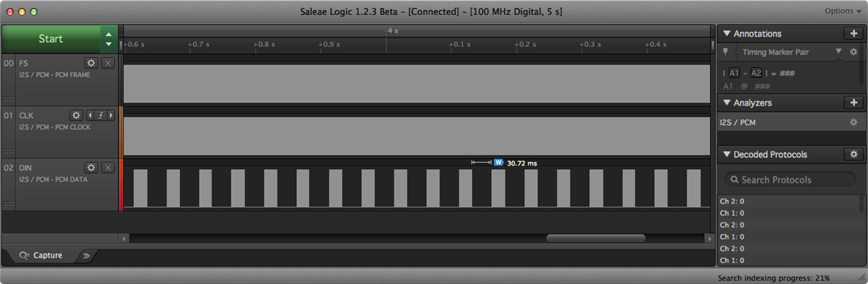This screenshot has width=868, height=284.
Task: Collapse the Annotations panel
Action: (727, 34)
